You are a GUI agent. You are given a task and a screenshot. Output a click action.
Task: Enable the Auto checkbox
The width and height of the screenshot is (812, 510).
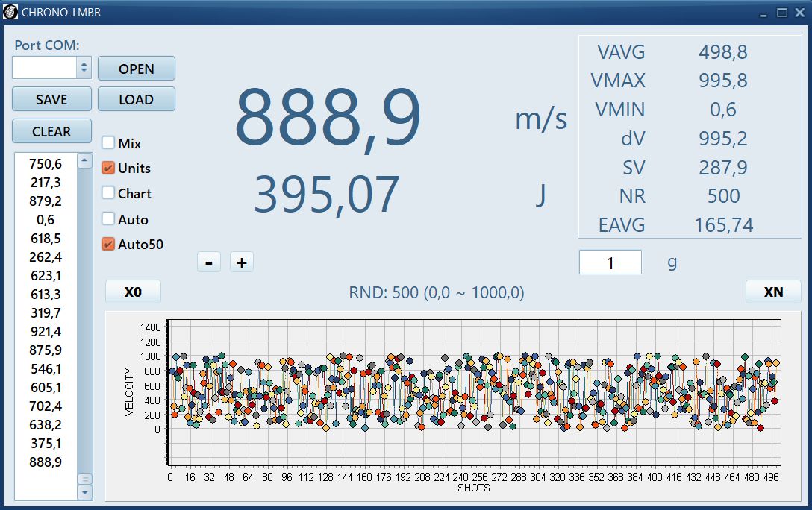click(x=107, y=218)
